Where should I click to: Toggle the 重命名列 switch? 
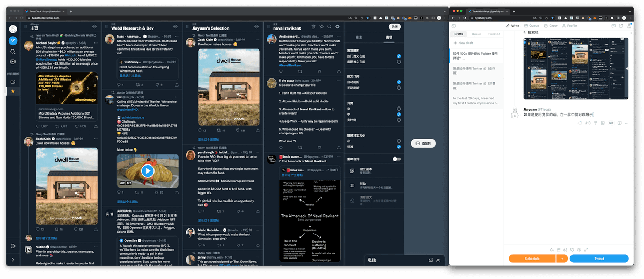coord(397,159)
